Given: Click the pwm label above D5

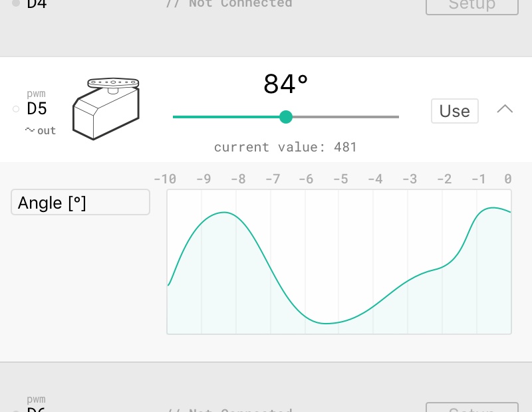Looking at the screenshot, I should [36, 94].
